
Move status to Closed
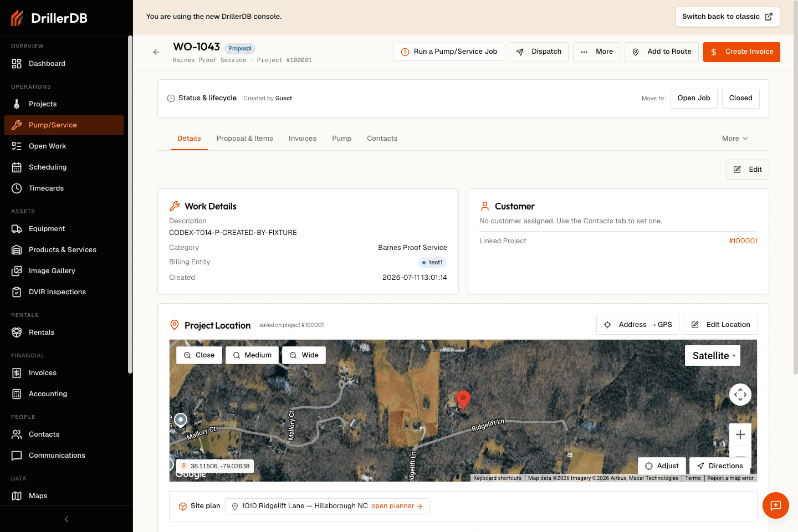coord(741,98)
